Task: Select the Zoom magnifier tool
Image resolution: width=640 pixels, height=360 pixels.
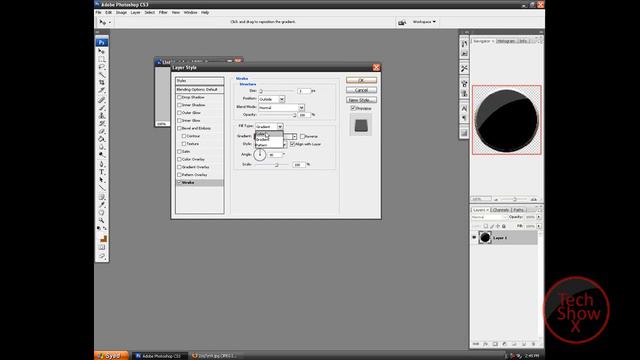Action: pyautogui.click(x=102, y=220)
